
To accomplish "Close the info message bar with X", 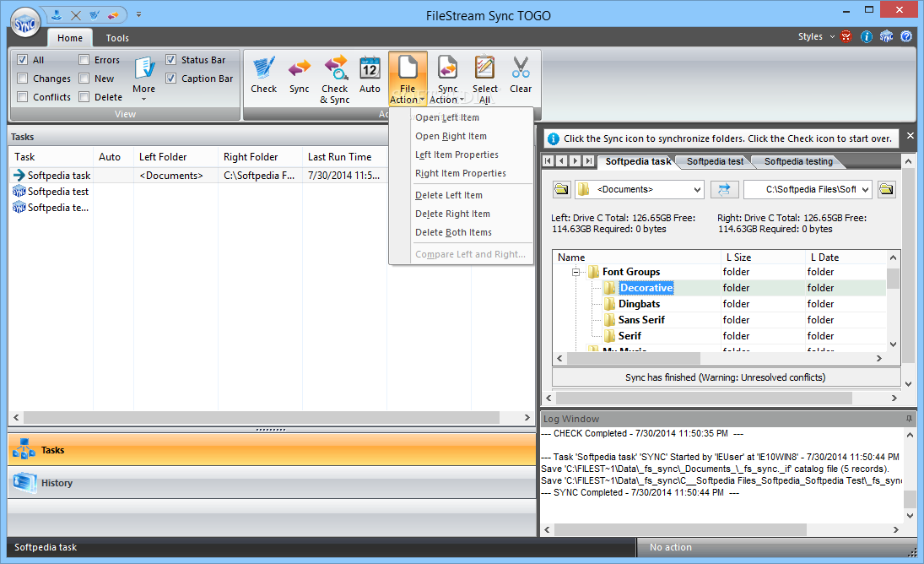I will pyautogui.click(x=910, y=136).
